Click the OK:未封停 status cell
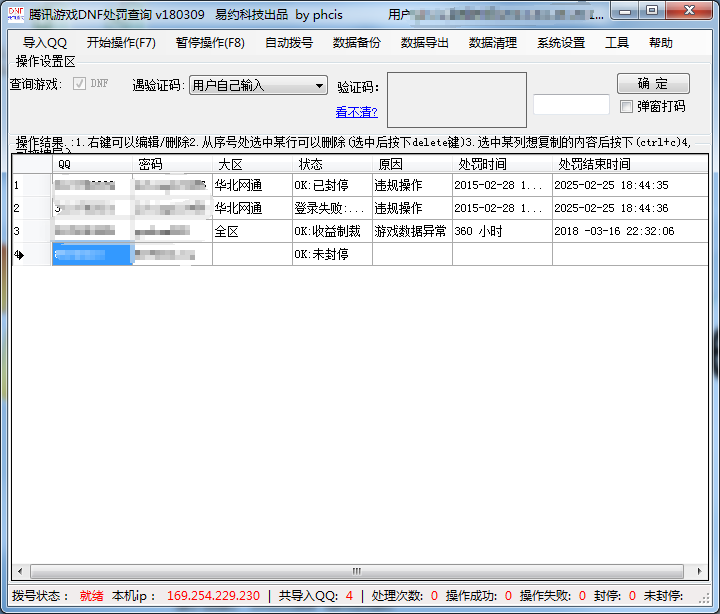This screenshot has width=720, height=614. [x=332, y=254]
